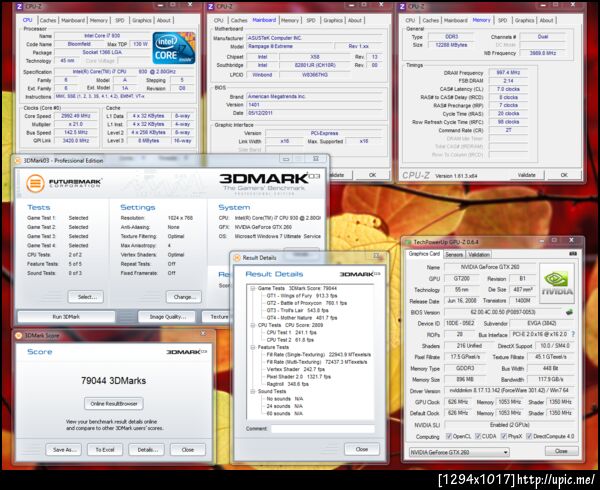Screen dimensions: 600x490
Task: Close the 3DMark Score dialog with Close button
Action: (x=188, y=450)
